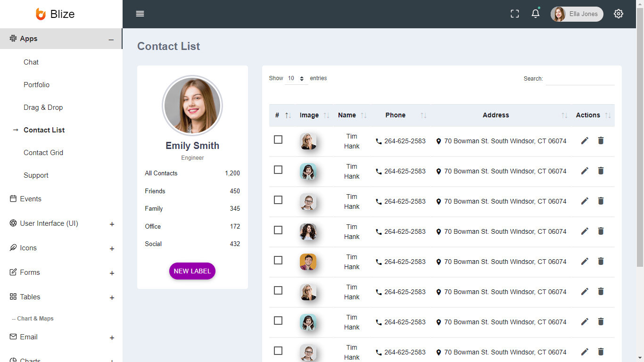644x362 pixels.
Task: Open the Show entries count dropdown
Action: 297,79
